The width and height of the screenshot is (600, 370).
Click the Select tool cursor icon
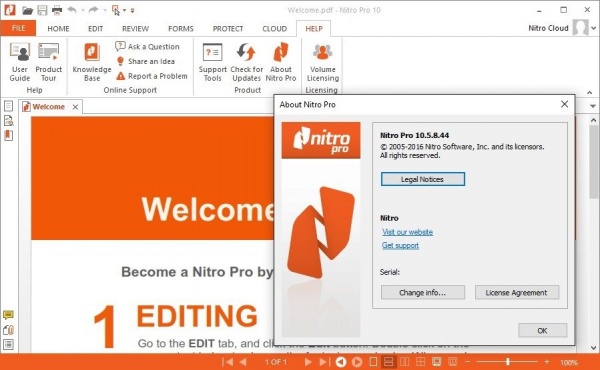click(116, 10)
